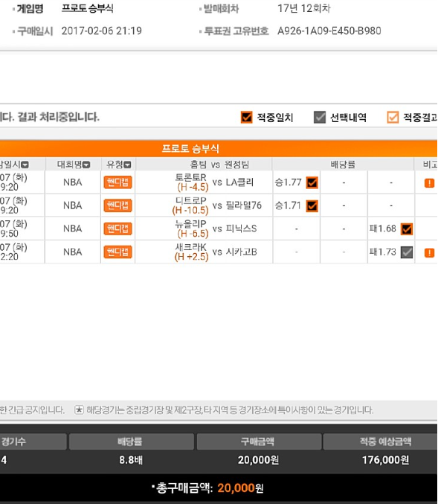Click the 176,000원 expected payout amount

(385, 460)
